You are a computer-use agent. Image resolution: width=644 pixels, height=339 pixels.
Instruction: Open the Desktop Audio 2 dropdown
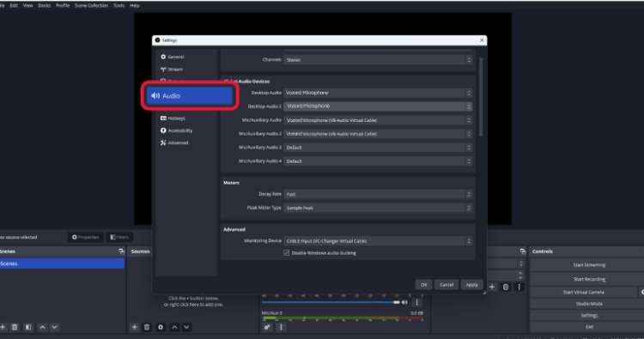(x=378, y=106)
